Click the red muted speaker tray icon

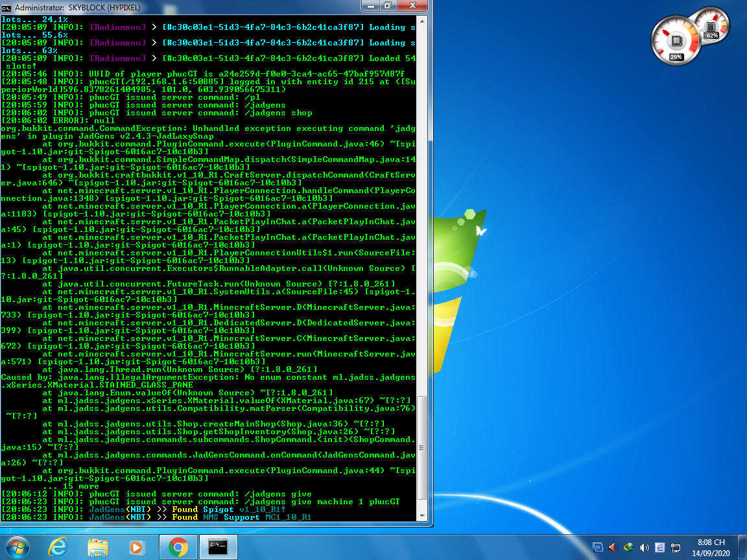pyautogui.click(x=613, y=548)
